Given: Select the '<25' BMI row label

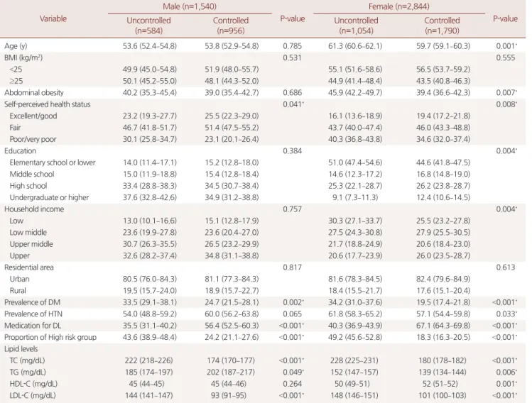Looking at the screenshot, I should 16,70.
